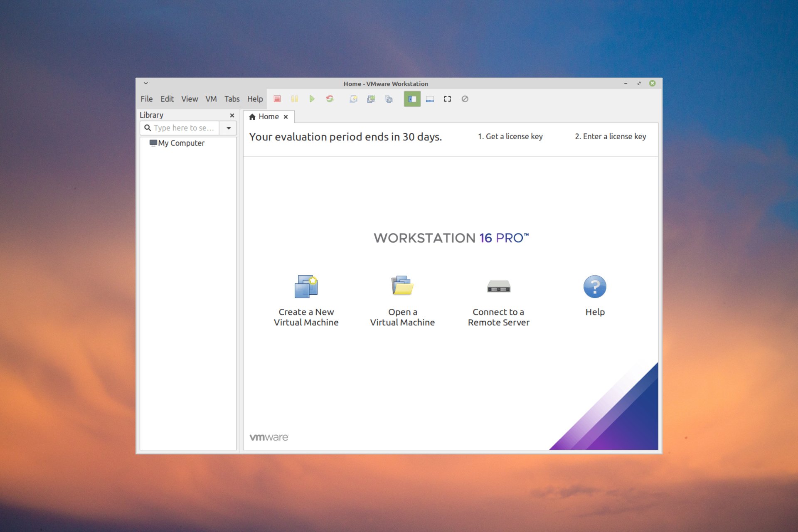Toggle the Show Library sidebar button

(x=412, y=99)
